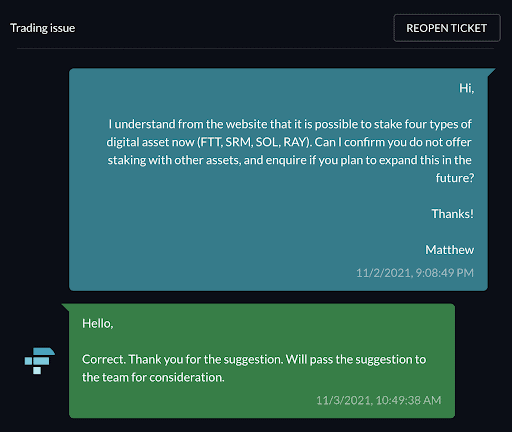The width and height of the screenshot is (512, 432).
Task: Click the Hi, greeting in customer message
Action: tap(466, 88)
